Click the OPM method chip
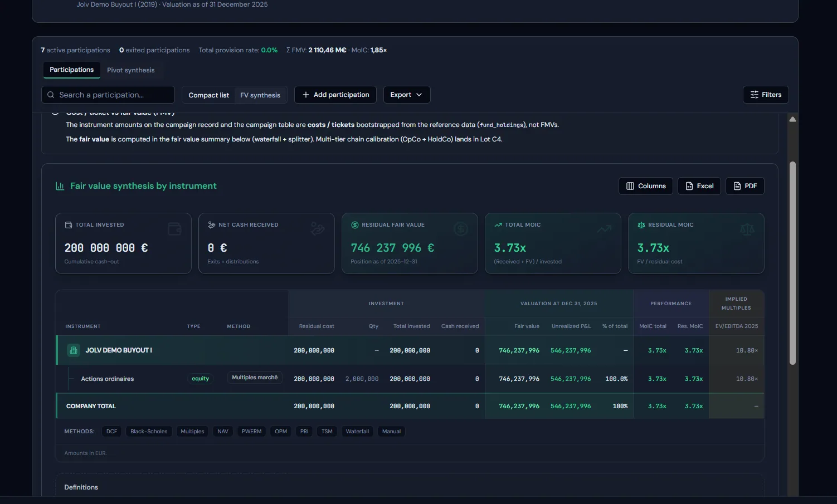837x504 pixels. (281, 432)
